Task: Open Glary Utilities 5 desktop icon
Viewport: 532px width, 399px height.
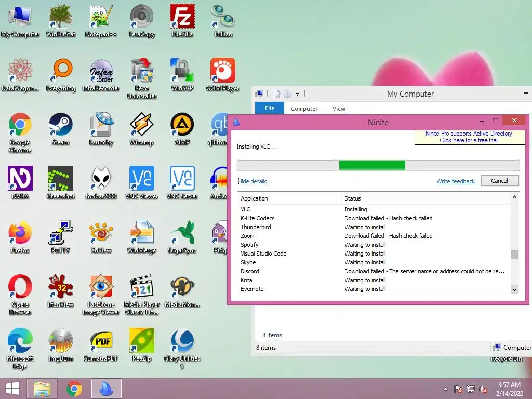Action: coord(182,349)
